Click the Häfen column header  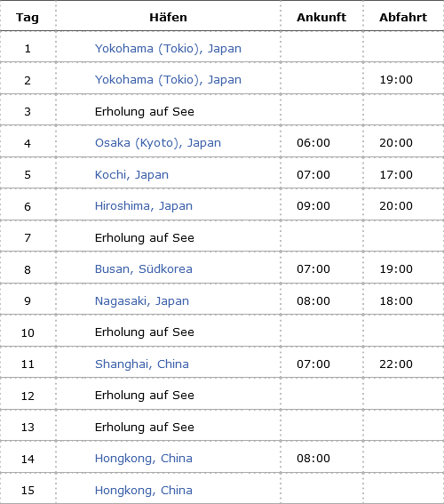[x=168, y=18]
